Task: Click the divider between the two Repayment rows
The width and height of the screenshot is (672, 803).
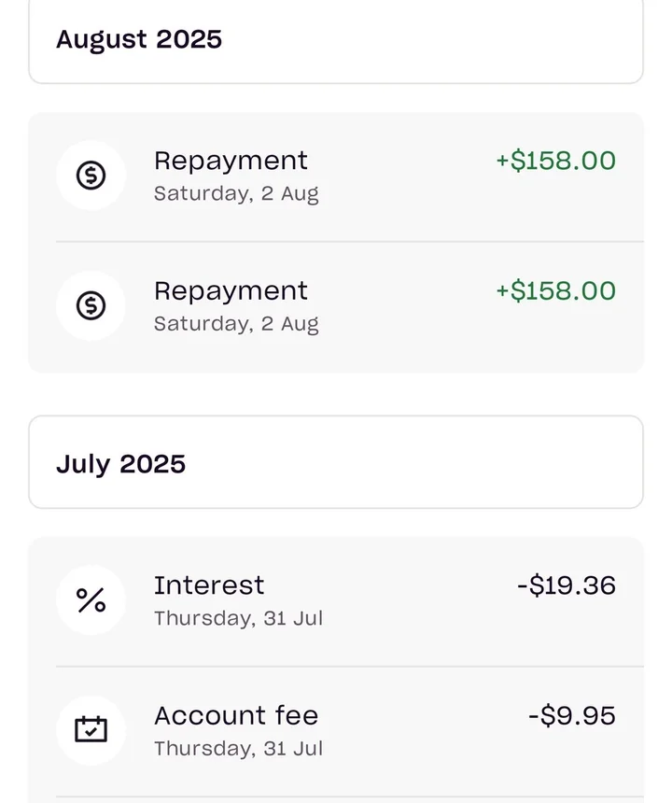Action: (x=350, y=241)
